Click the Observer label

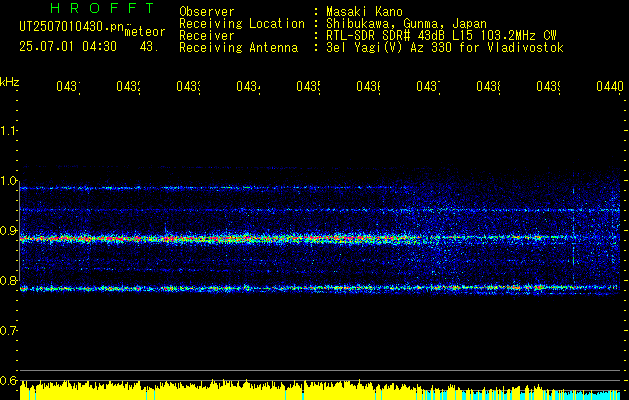click(x=207, y=11)
